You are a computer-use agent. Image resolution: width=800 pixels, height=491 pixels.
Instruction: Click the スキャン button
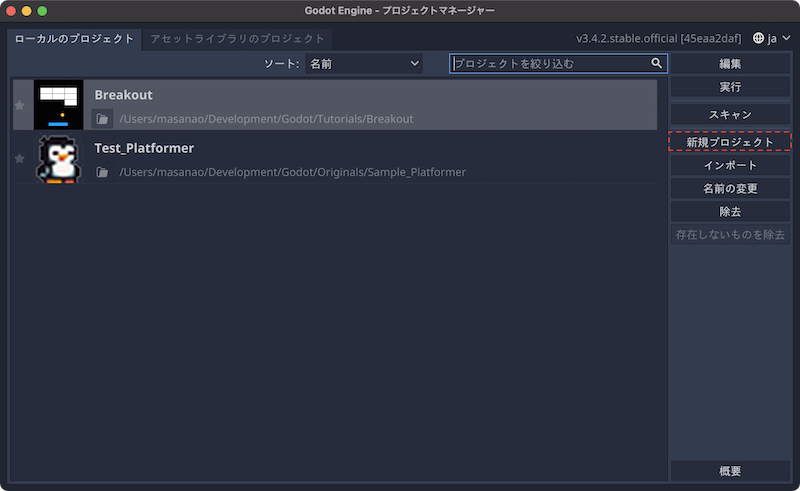pos(729,115)
